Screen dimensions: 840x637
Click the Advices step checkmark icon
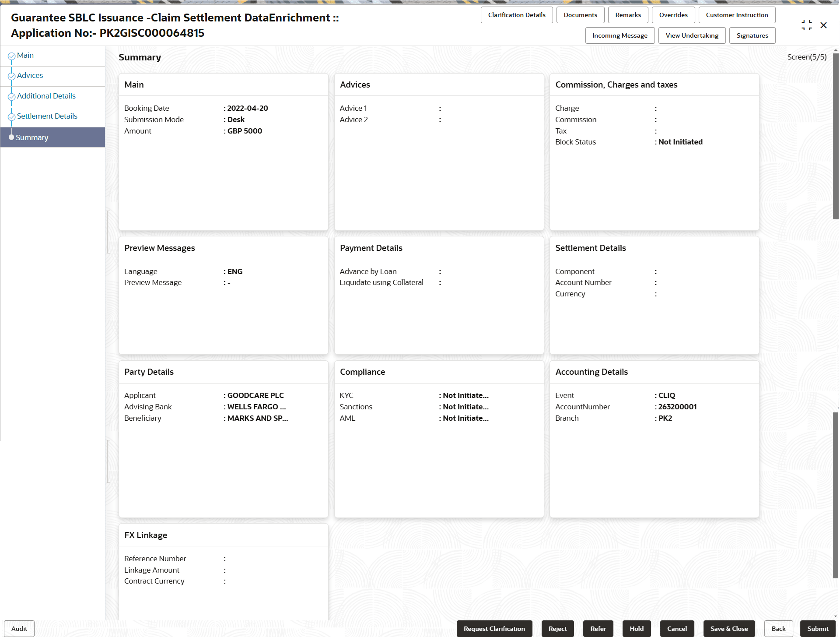point(11,76)
